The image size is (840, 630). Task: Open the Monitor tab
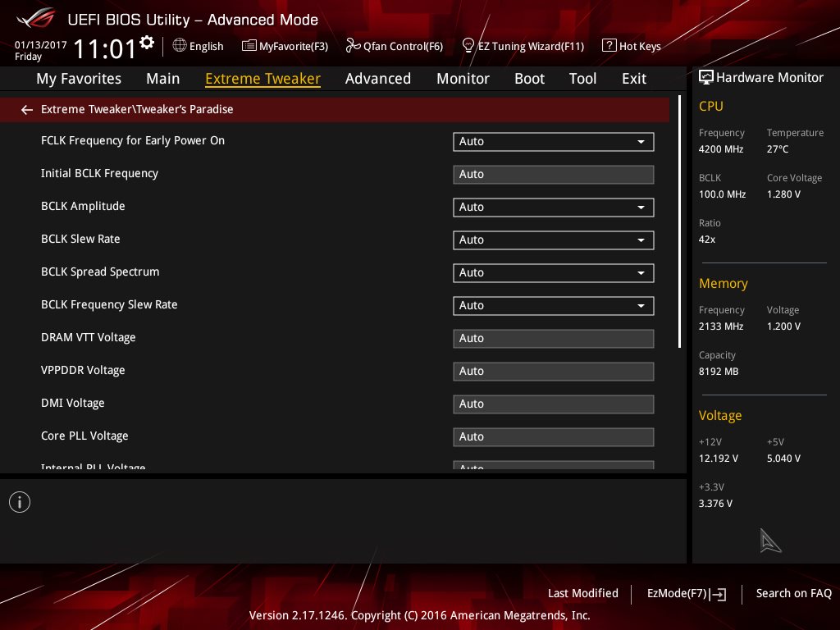(x=463, y=79)
